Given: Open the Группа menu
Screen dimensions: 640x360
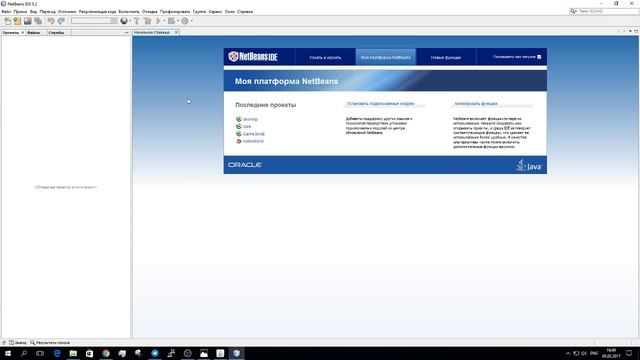Looking at the screenshot, I should 199,12.
